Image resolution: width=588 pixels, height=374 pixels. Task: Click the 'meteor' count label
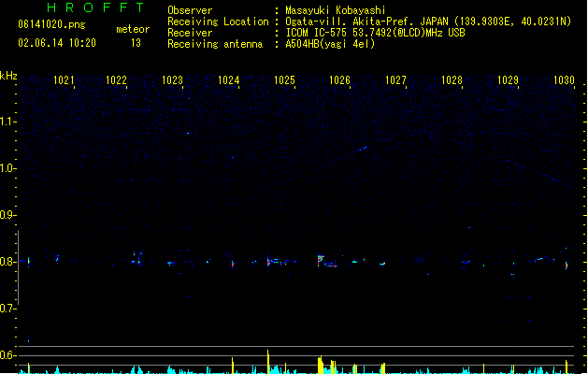pyautogui.click(x=133, y=29)
